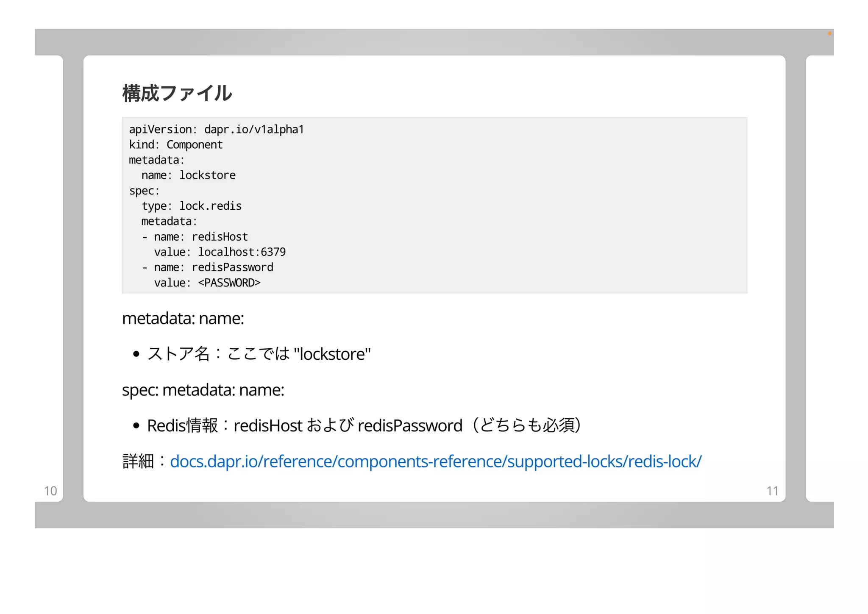Click the slide title 構成ファイル
This screenshot has width=868, height=614.
coord(177,93)
